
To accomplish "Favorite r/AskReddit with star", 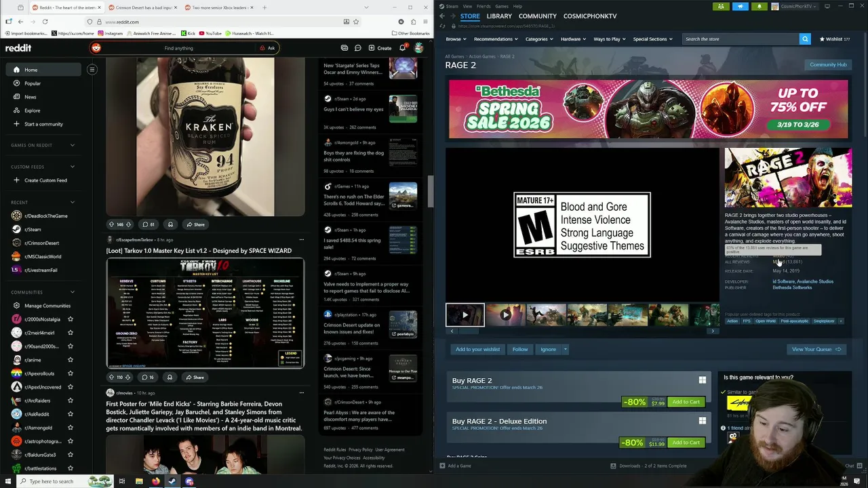I will coord(71,414).
